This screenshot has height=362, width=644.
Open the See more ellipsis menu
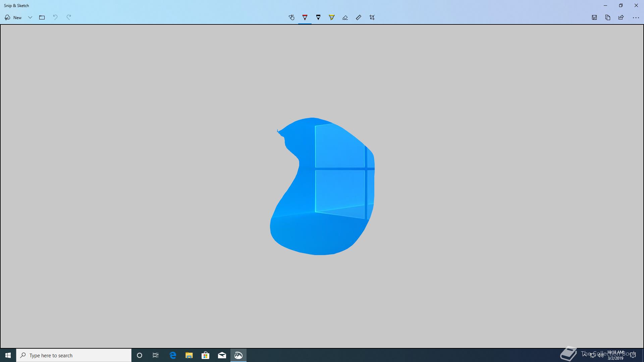pyautogui.click(x=636, y=17)
